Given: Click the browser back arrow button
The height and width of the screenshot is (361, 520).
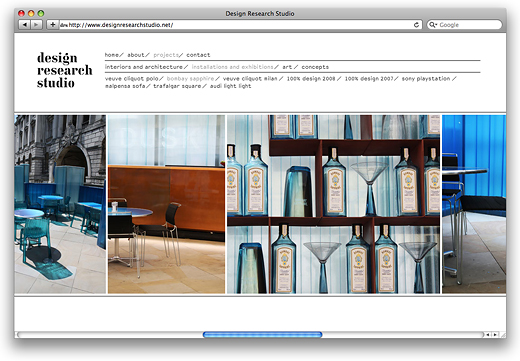Looking at the screenshot, I should point(25,25).
